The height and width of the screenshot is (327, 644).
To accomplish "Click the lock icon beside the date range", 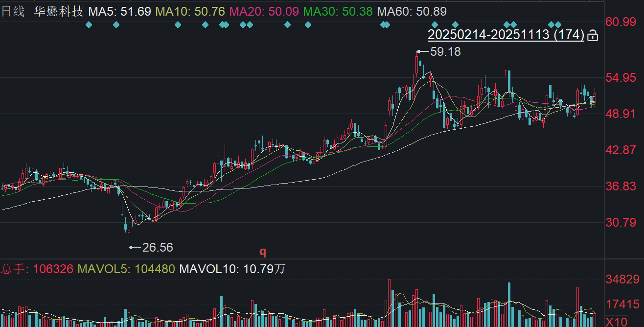I will tap(592, 35).
